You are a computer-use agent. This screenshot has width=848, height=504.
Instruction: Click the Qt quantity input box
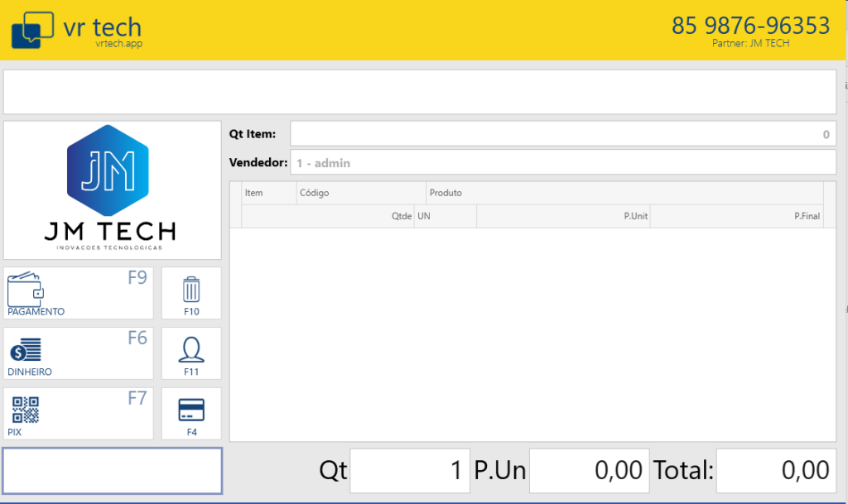point(410,471)
